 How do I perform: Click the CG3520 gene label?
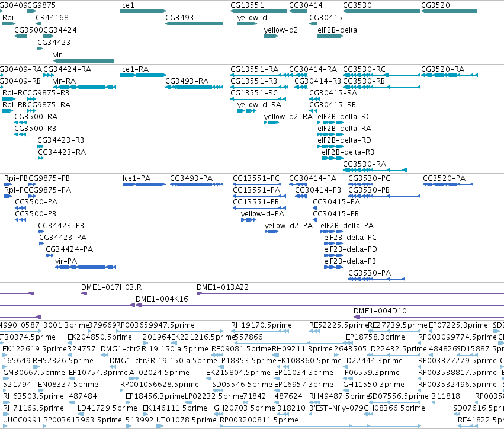tap(435, 5)
